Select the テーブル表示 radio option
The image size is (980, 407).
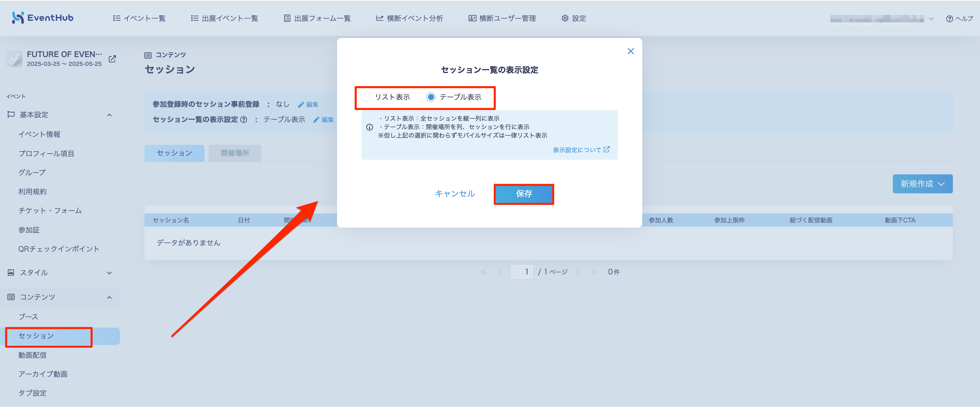click(x=431, y=97)
